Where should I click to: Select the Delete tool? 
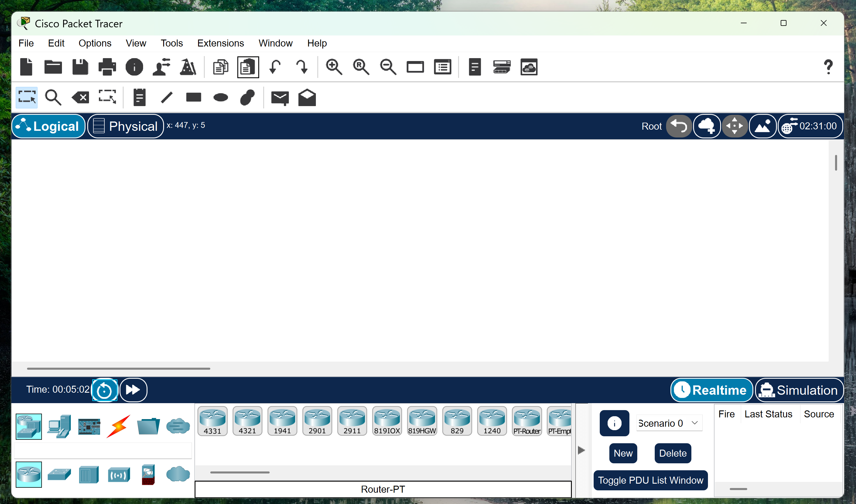pyautogui.click(x=81, y=98)
